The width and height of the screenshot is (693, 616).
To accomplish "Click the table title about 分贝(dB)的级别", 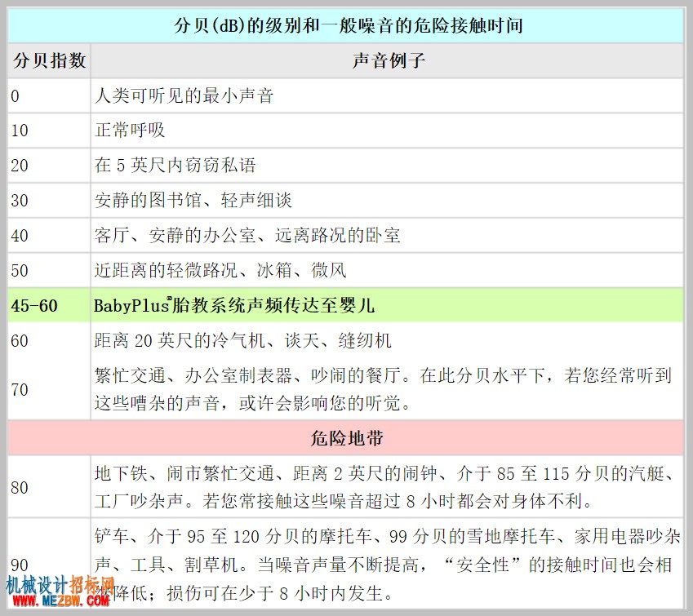I will 349,25.
